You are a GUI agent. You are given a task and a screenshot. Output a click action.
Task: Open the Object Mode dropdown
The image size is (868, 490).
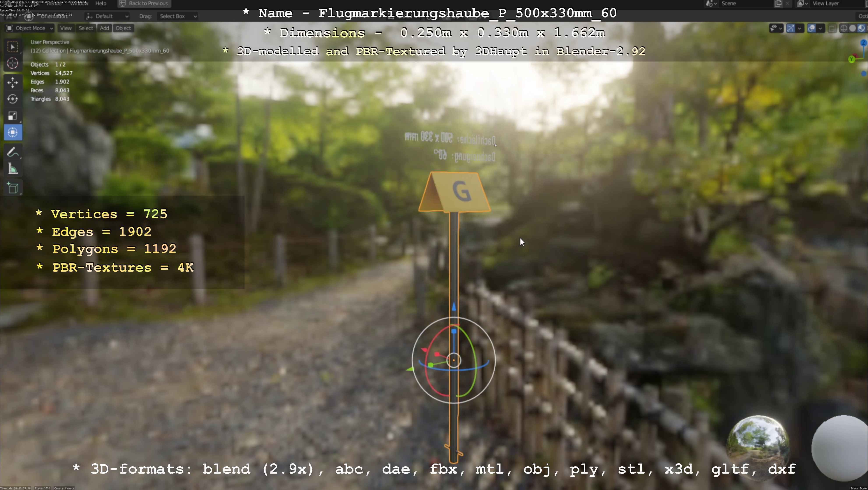(x=30, y=28)
